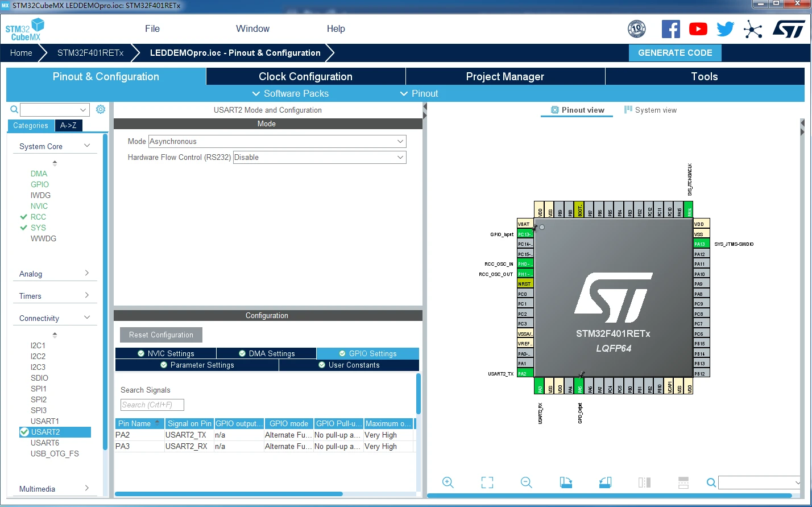Image resolution: width=812 pixels, height=507 pixels.
Task: Switch to Project Manager tab
Action: coord(506,76)
